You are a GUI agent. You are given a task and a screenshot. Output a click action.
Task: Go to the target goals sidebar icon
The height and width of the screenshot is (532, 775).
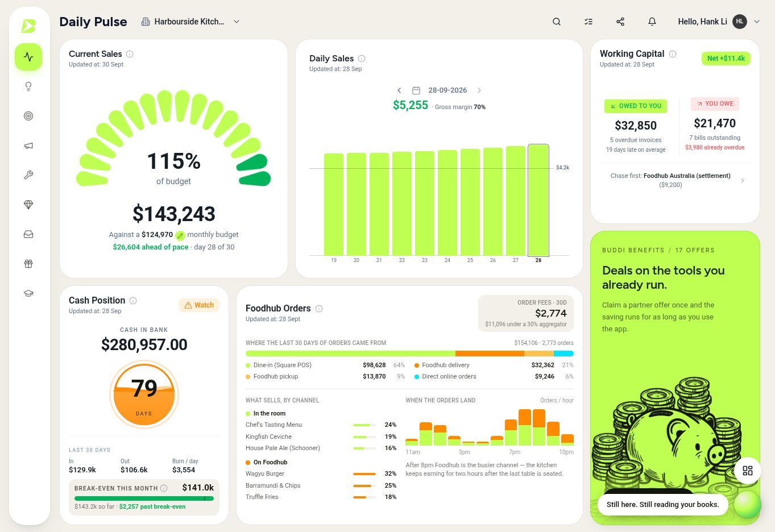(28, 116)
